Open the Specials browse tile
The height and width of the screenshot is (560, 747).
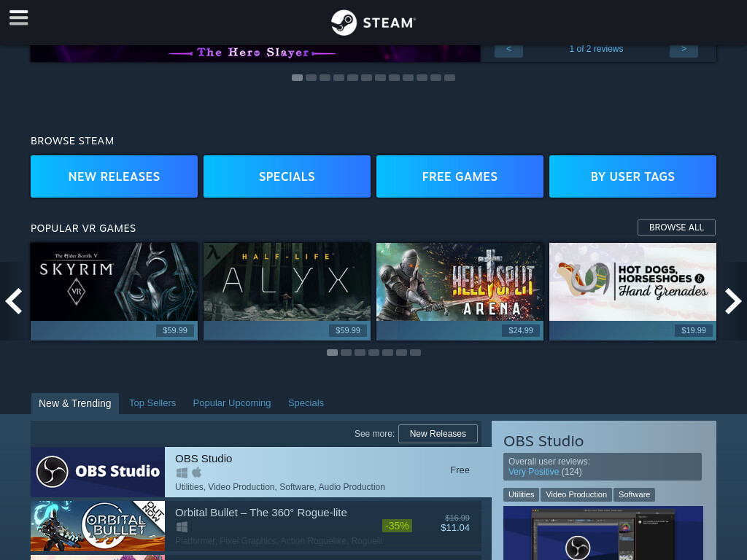click(x=287, y=176)
